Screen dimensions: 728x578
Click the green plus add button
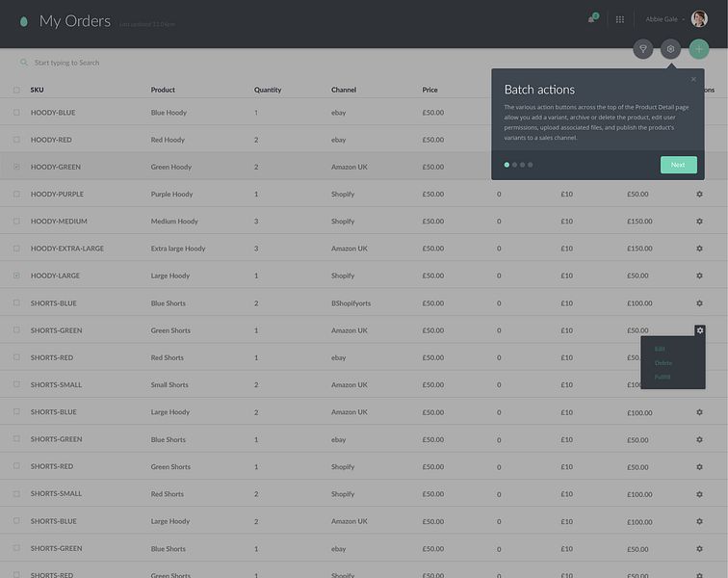point(699,49)
